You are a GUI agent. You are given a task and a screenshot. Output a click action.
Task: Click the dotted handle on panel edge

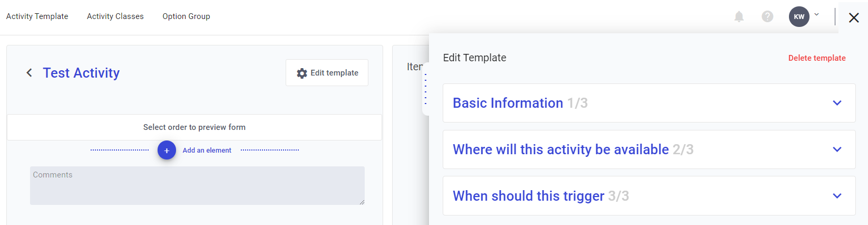pos(425,89)
